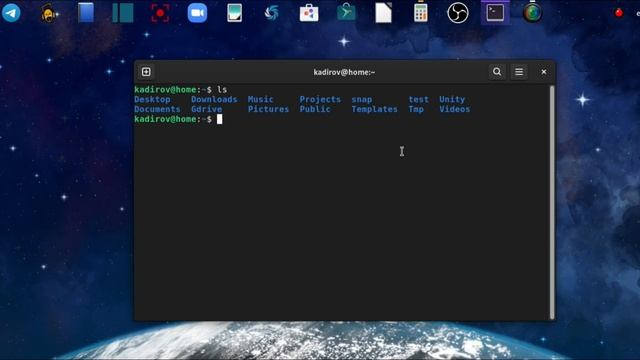Click the terminal vertical scrollbar
This screenshot has height=360, width=640.
coord(552,202)
